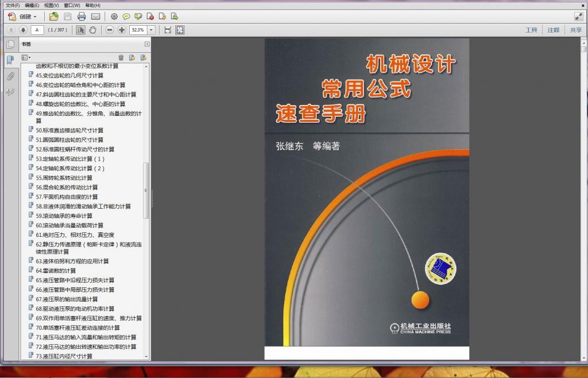588x378 pixels.
Task: Zoom out with the minus button
Action: click(x=110, y=30)
